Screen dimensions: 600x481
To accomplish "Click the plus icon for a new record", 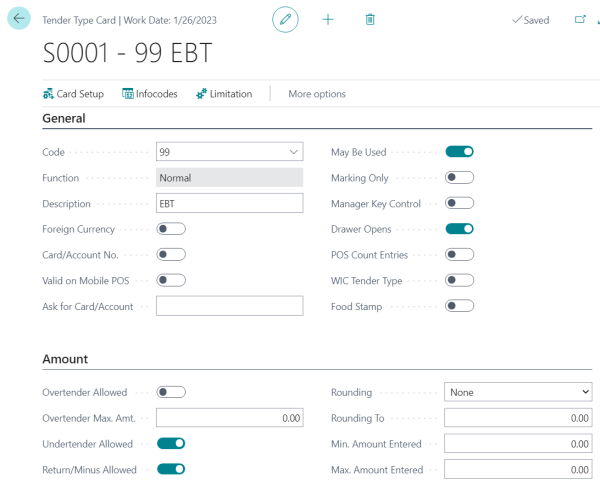I will [x=328, y=20].
